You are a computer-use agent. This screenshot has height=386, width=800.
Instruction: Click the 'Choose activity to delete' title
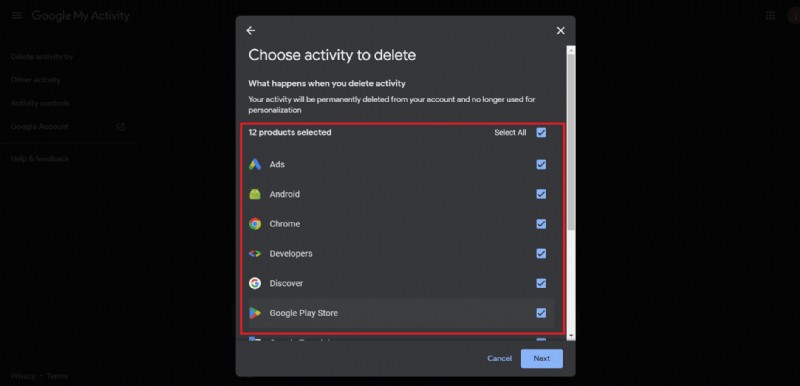332,55
